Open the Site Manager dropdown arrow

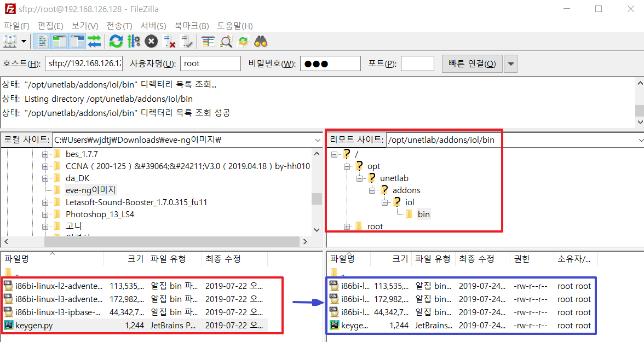coord(24,42)
